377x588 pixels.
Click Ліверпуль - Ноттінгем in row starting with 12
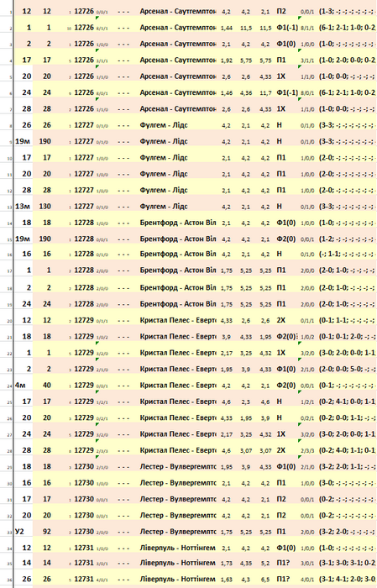[x=178, y=548]
